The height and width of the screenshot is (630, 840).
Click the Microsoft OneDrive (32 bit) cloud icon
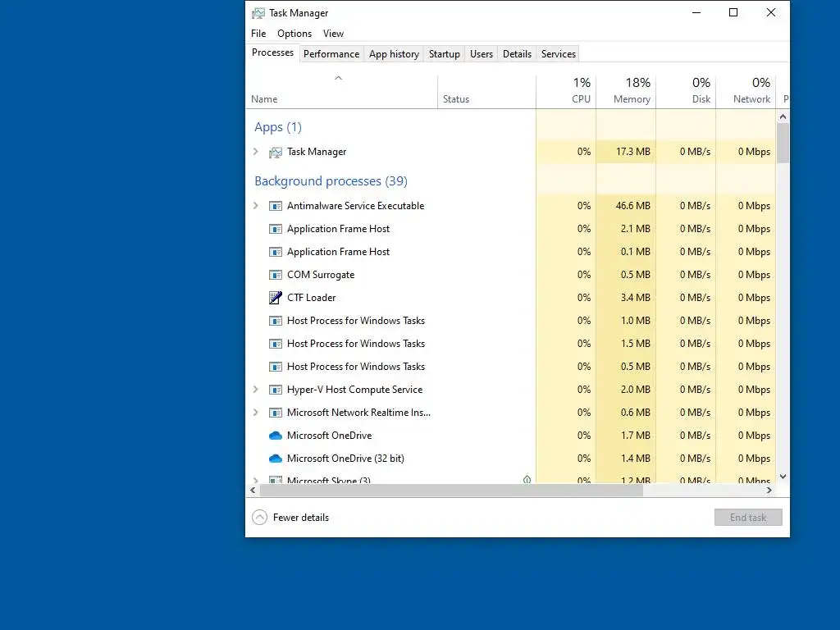276,459
